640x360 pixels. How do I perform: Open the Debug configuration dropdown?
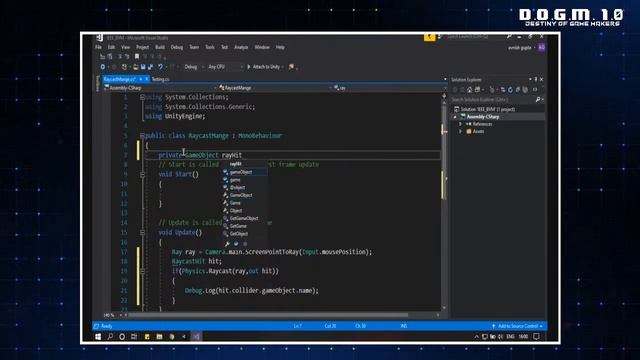click(193, 67)
